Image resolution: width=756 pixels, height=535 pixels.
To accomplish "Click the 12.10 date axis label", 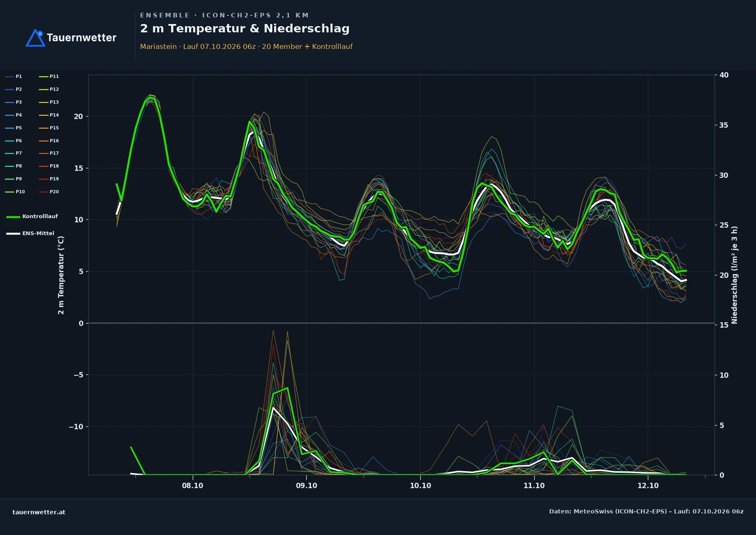I will tap(648, 486).
